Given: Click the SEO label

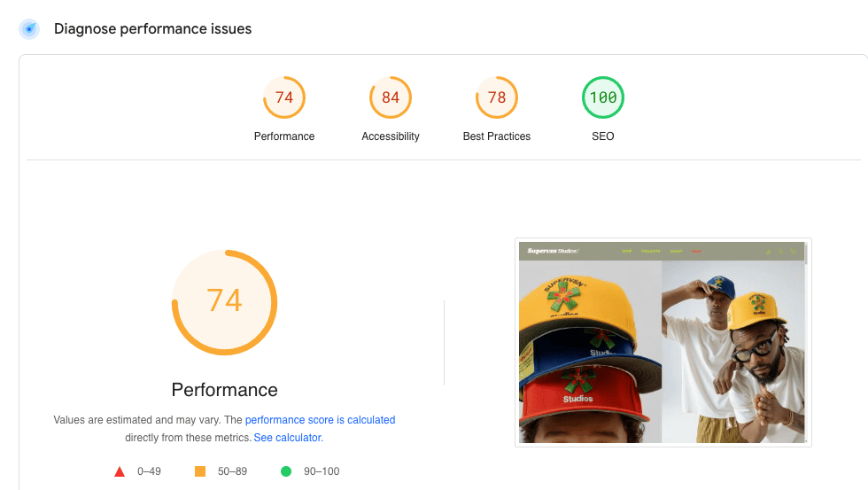Looking at the screenshot, I should [603, 136].
